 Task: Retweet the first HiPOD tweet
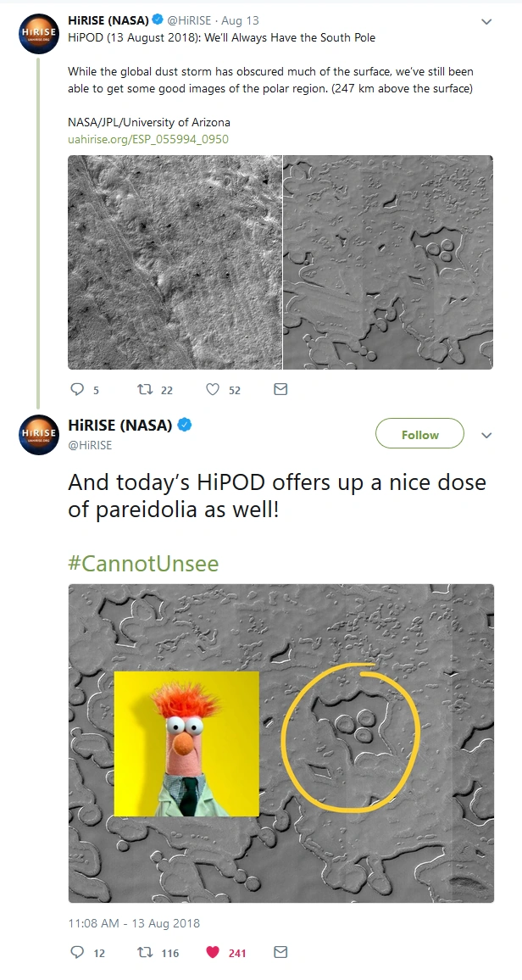[144, 390]
